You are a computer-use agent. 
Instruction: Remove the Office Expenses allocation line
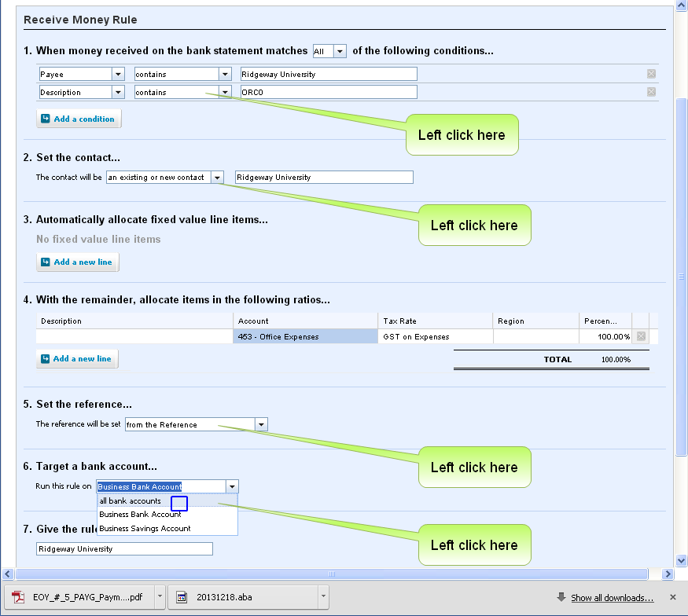641,336
